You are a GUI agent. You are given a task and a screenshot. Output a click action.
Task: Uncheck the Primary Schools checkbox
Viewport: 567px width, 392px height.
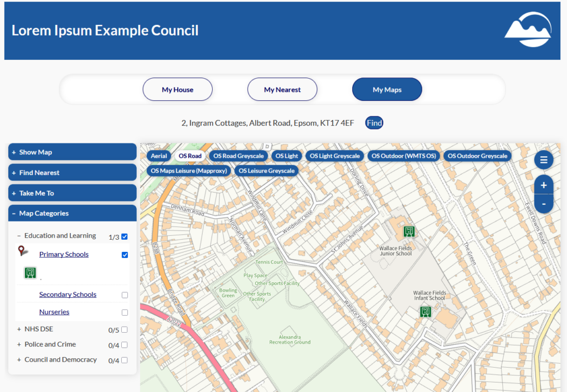(x=125, y=255)
